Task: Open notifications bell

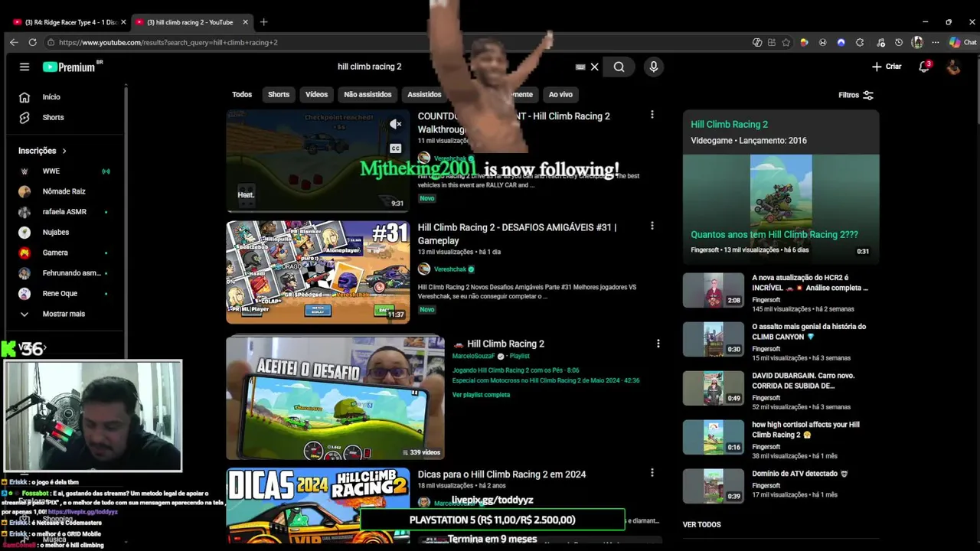Action: coord(924,67)
